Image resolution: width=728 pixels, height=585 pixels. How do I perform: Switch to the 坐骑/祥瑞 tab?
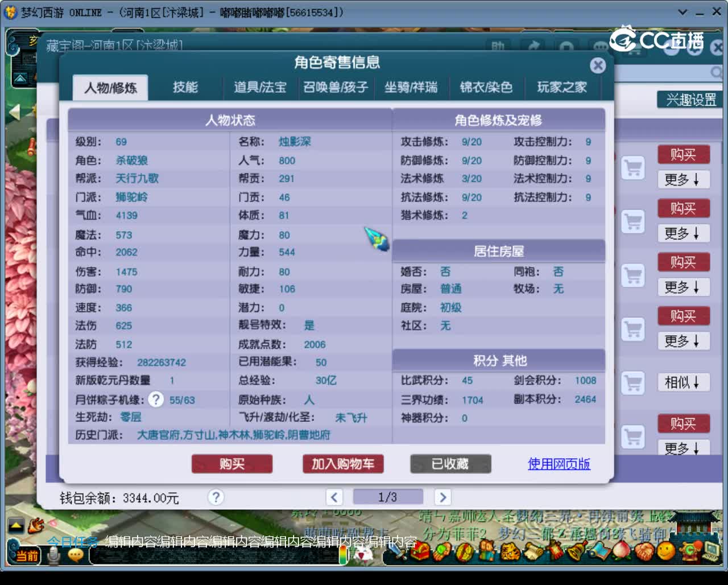click(x=411, y=87)
